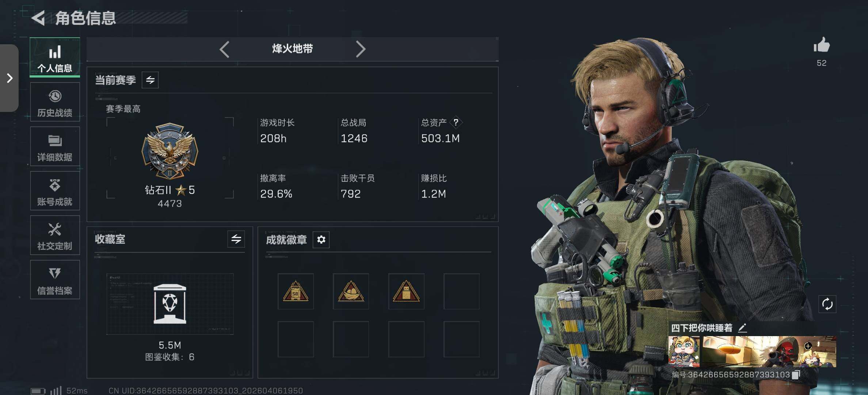Open the 社交定制 sidebar tab

tap(55, 236)
